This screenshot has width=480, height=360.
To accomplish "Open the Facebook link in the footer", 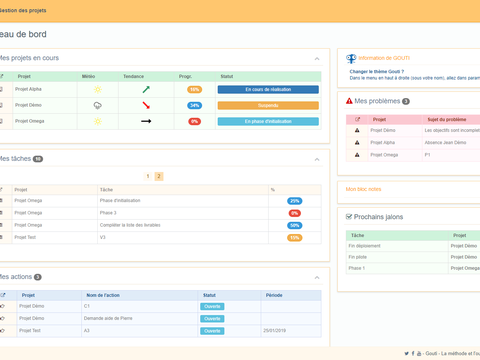I will click(413, 353).
